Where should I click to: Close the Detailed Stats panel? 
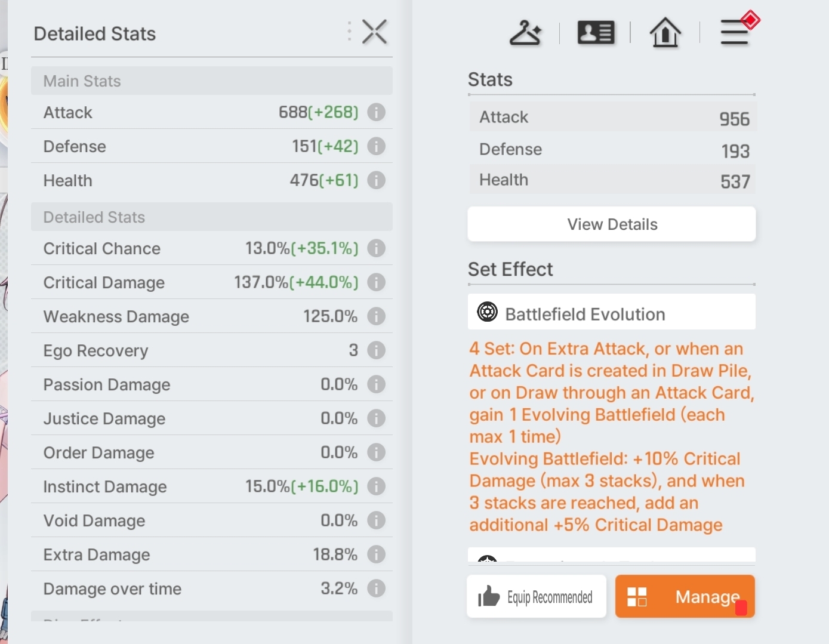pos(375,32)
